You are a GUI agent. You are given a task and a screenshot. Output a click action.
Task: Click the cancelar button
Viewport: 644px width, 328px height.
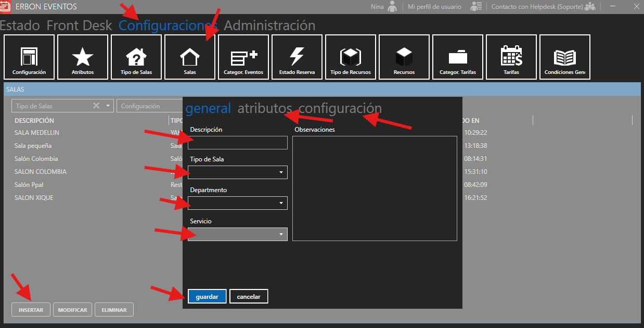click(x=248, y=296)
